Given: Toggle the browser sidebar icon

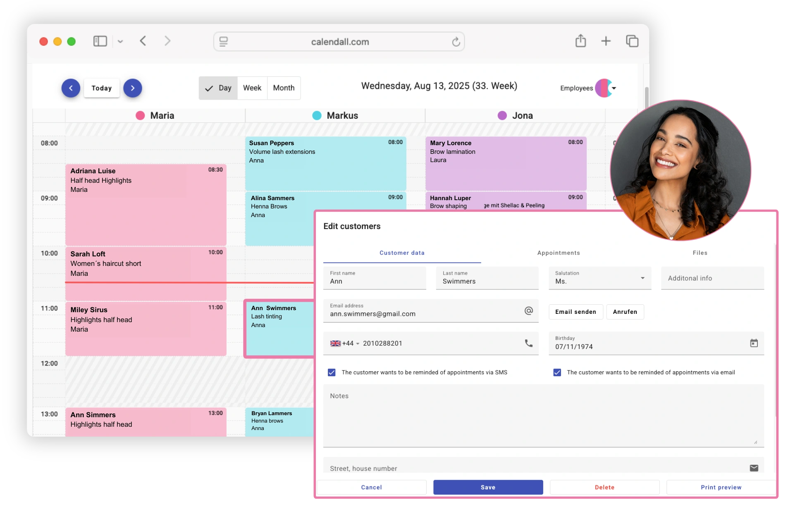Looking at the screenshot, I should pos(100,41).
